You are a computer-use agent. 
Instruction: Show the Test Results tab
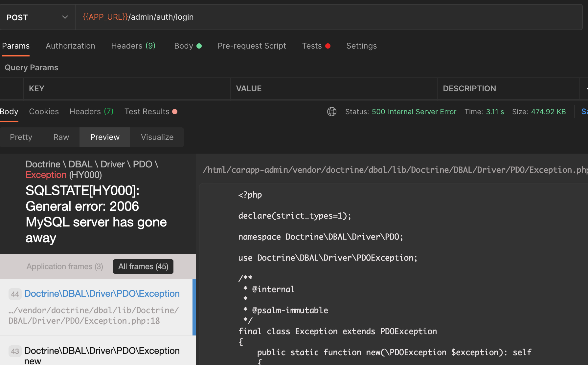(x=151, y=112)
